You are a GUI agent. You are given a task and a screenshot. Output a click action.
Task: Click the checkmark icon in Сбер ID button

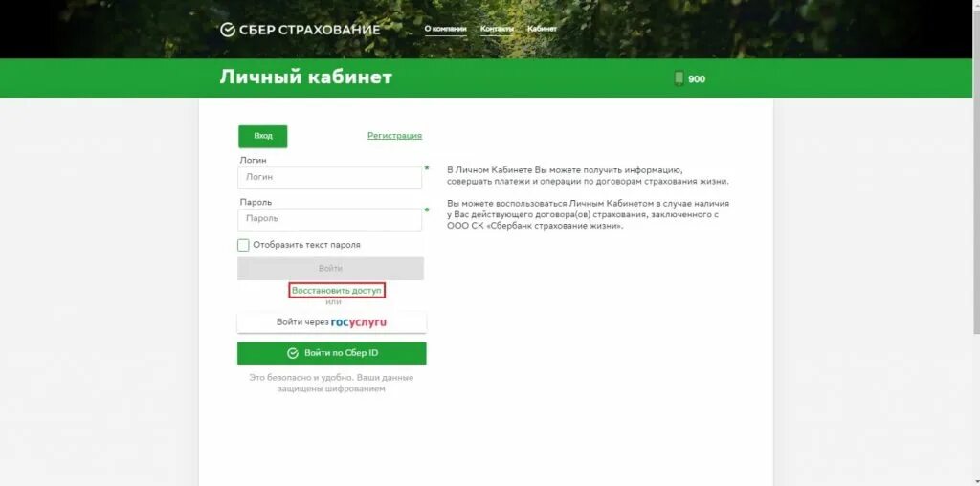click(293, 354)
